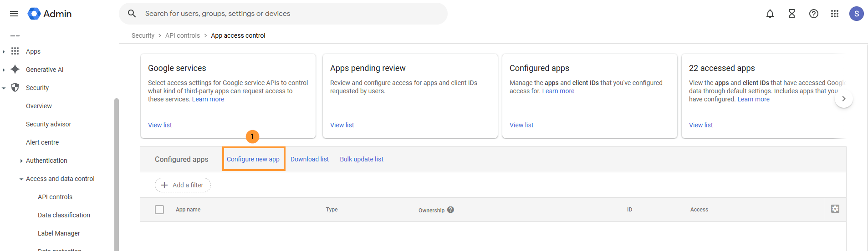
Task: Open the table column settings icon
Action: tap(835, 209)
